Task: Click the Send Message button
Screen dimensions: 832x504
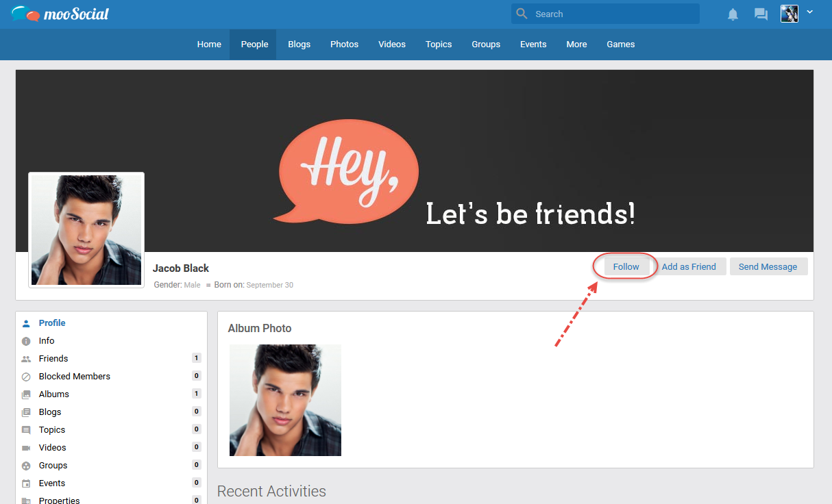Action: [x=768, y=267]
